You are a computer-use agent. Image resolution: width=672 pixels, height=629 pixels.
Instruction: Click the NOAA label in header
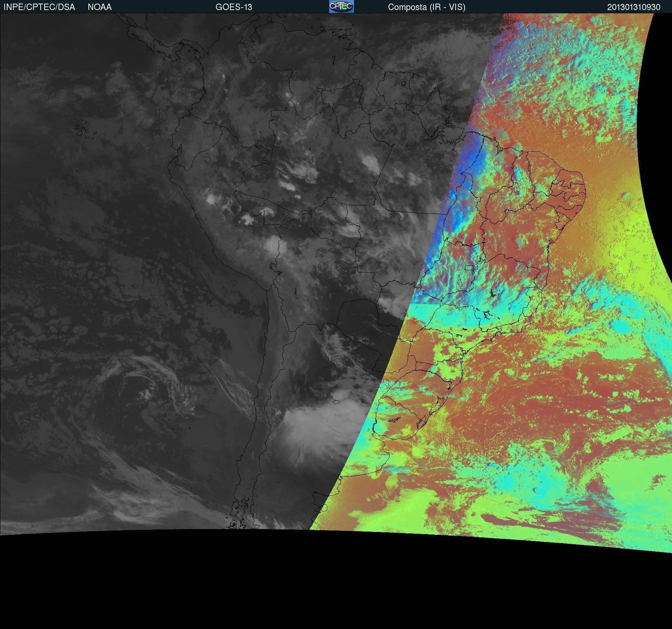click(x=100, y=7)
